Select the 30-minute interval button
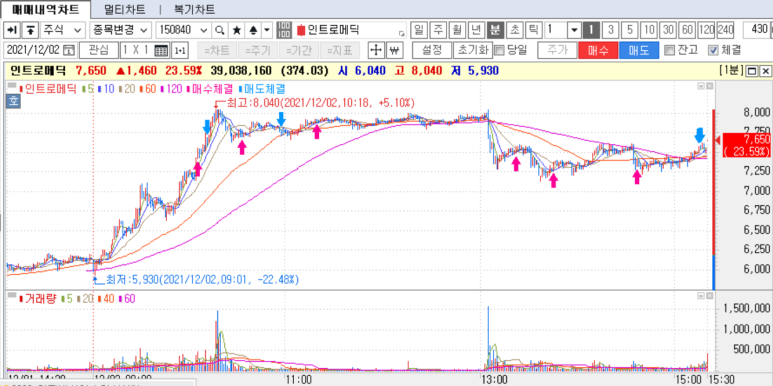This screenshot has height=386, width=773. click(x=668, y=30)
